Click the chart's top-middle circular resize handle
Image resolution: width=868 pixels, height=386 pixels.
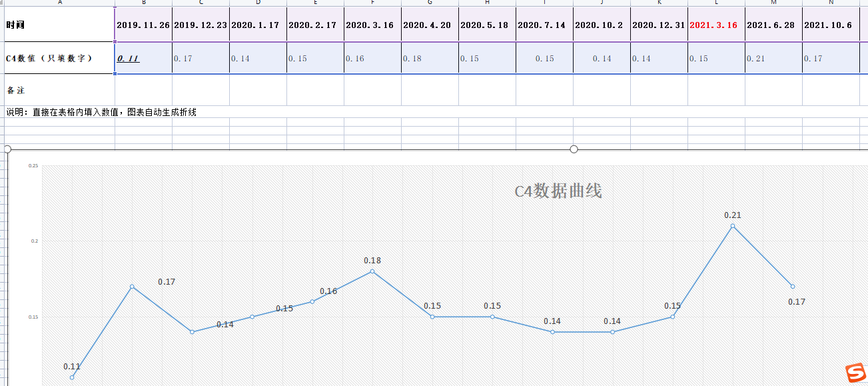tap(574, 149)
